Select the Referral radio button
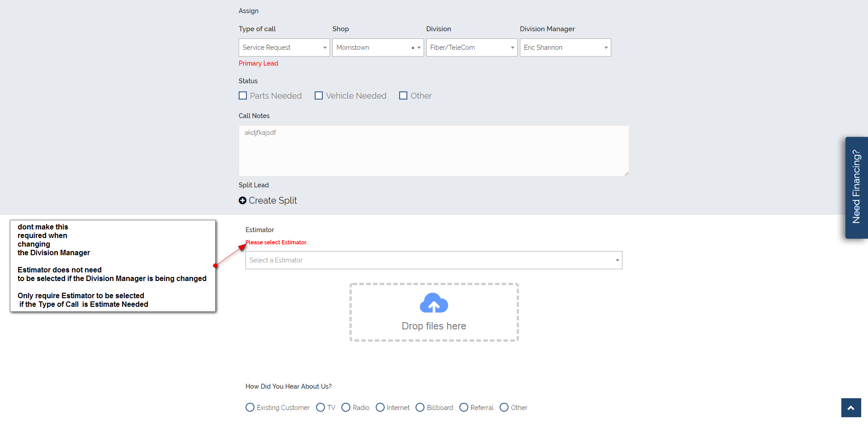This screenshot has width=868, height=424. (x=464, y=408)
